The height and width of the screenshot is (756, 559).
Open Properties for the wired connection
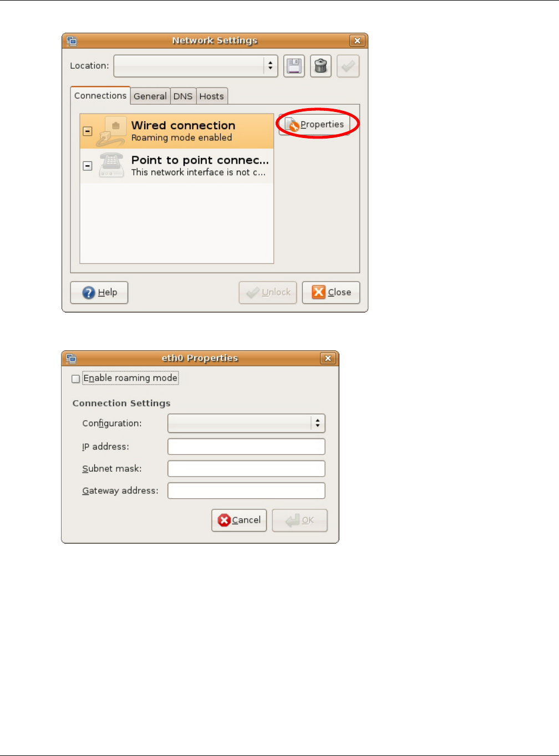click(315, 125)
